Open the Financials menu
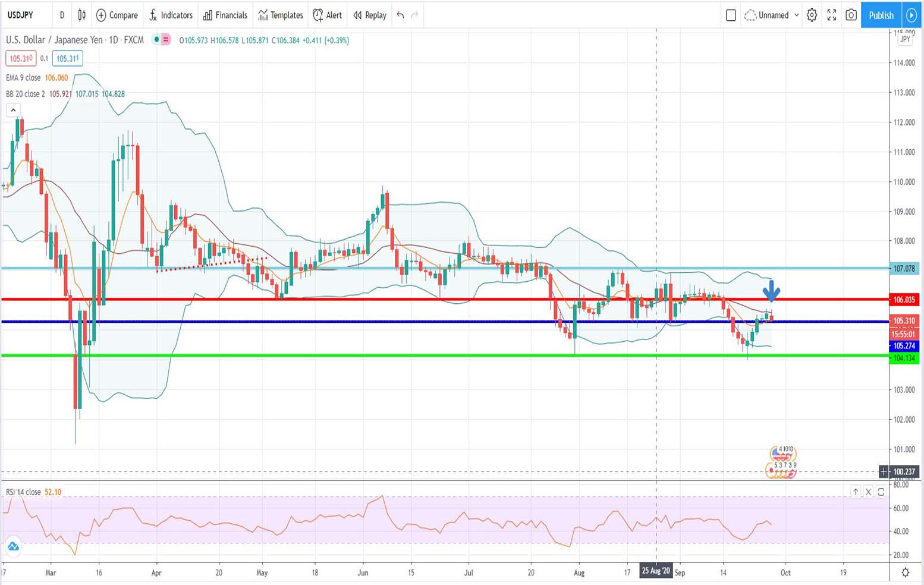This screenshot has width=924, height=585. click(x=225, y=15)
